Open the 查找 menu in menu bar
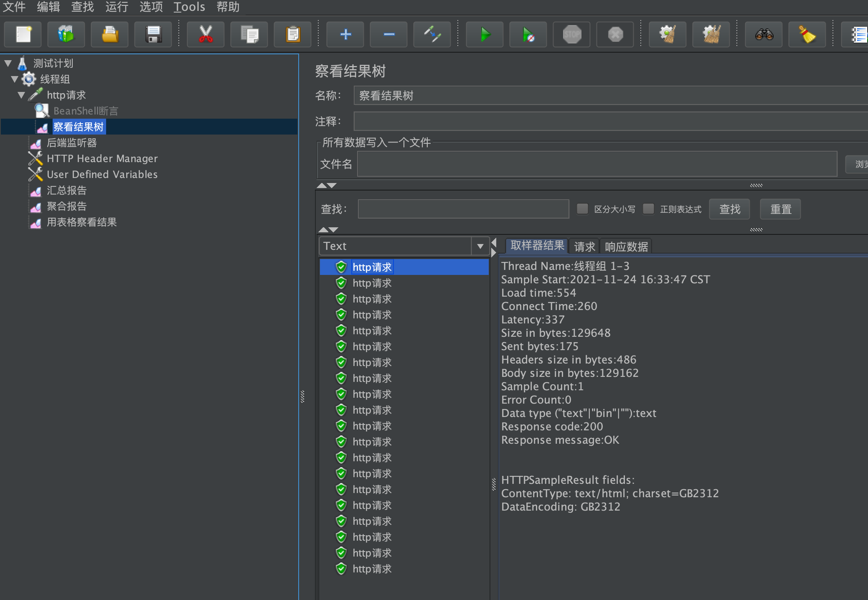Screen dimensions: 868x600 83,7
